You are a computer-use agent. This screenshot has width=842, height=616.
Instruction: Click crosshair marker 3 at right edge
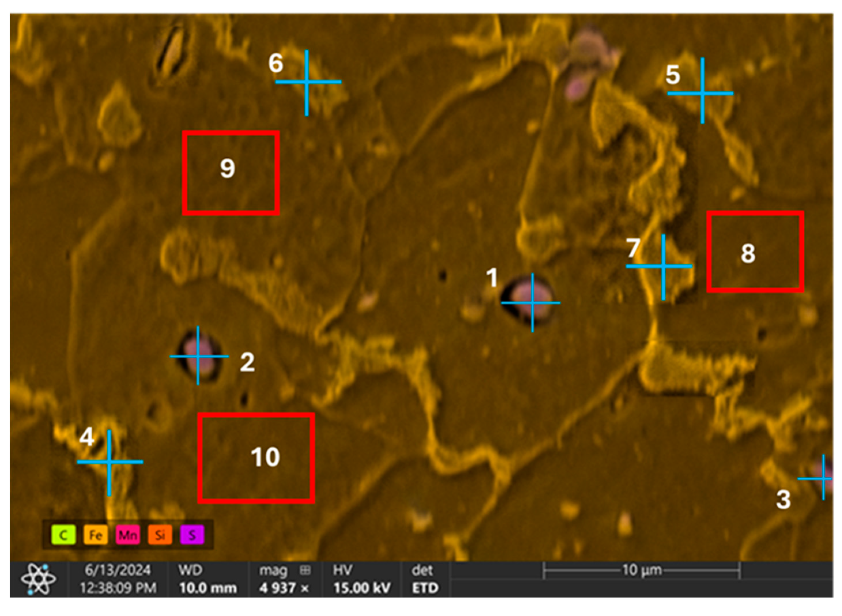823,478
